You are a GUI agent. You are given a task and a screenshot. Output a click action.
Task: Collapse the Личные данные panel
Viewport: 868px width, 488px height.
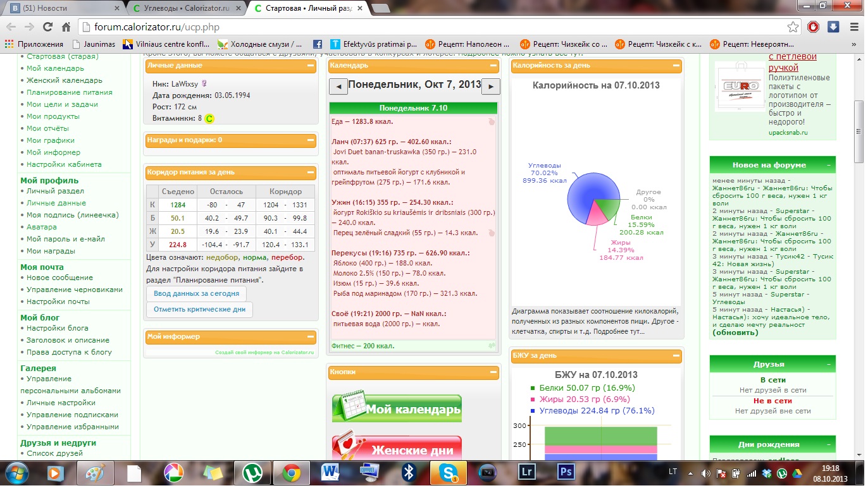[311, 65]
